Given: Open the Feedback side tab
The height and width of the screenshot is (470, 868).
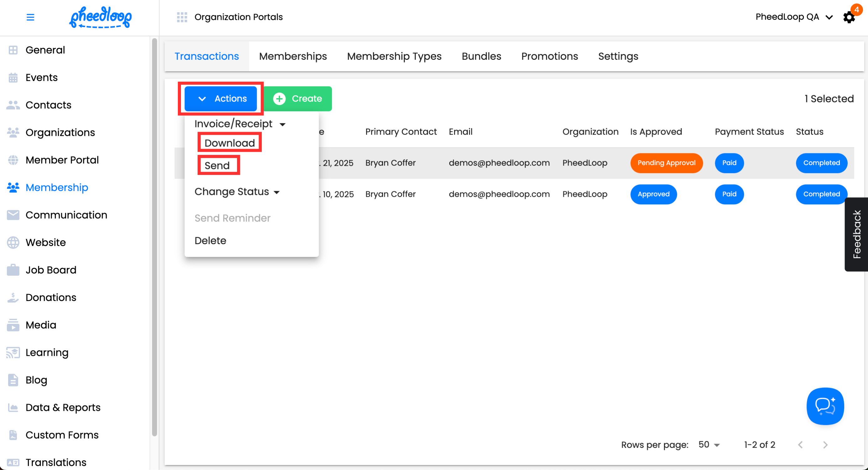Looking at the screenshot, I should point(856,234).
